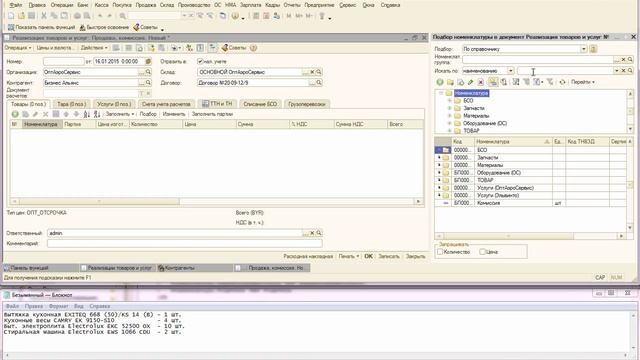
Task: Click magnifier icon of Организация field
Action: point(148,72)
